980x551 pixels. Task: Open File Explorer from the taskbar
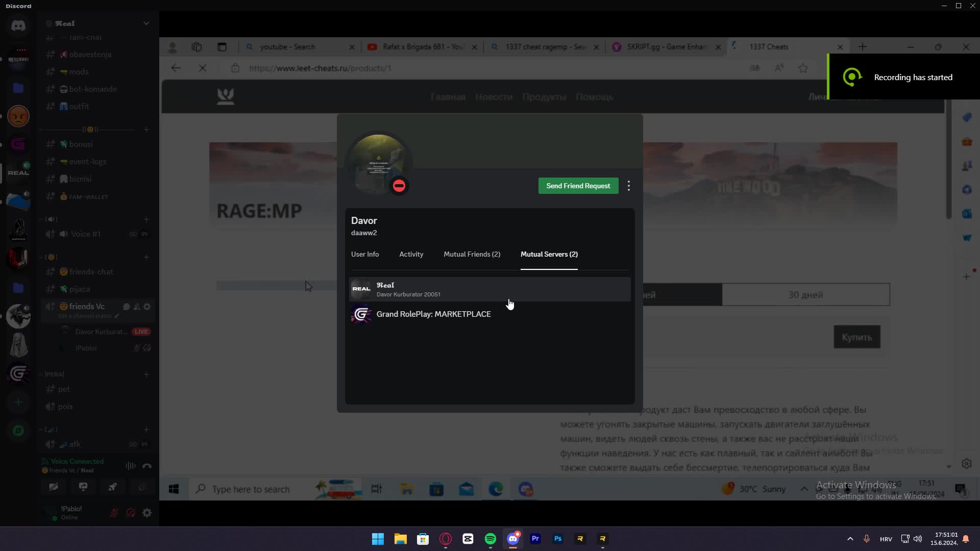point(401,539)
